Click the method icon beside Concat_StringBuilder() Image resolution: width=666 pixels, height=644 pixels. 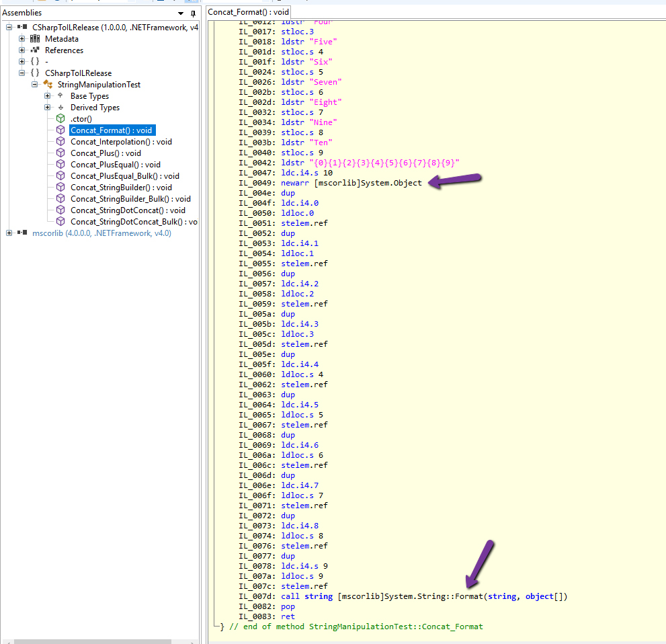pyautogui.click(x=62, y=187)
